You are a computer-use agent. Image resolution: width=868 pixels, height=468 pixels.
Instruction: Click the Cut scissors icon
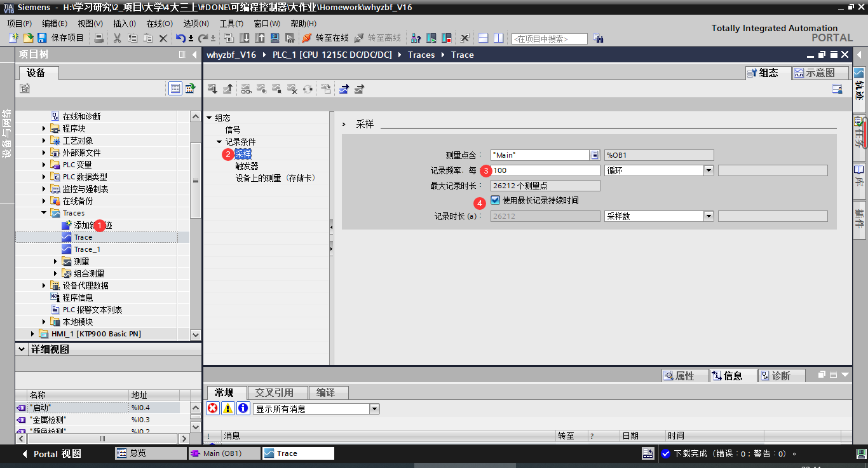[117, 38]
